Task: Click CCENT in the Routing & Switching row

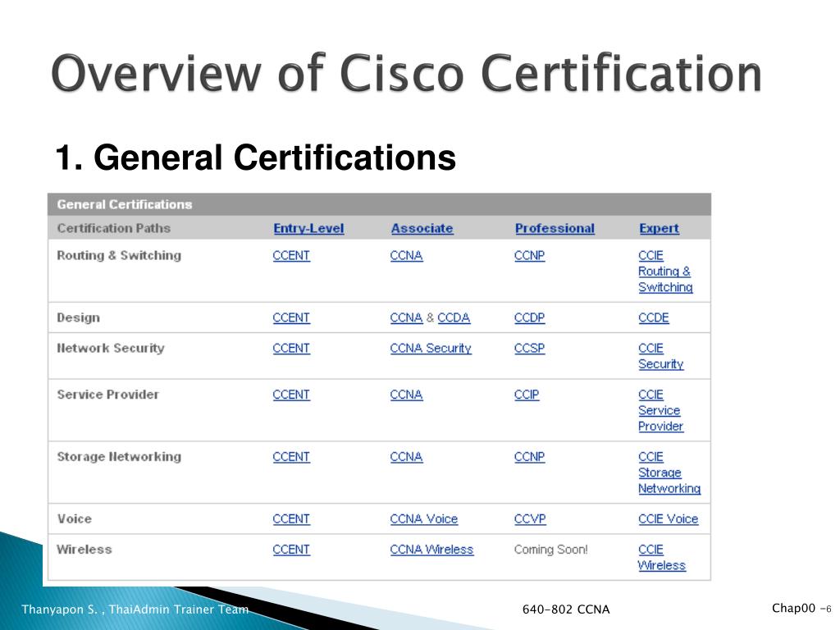Action: 291,256
